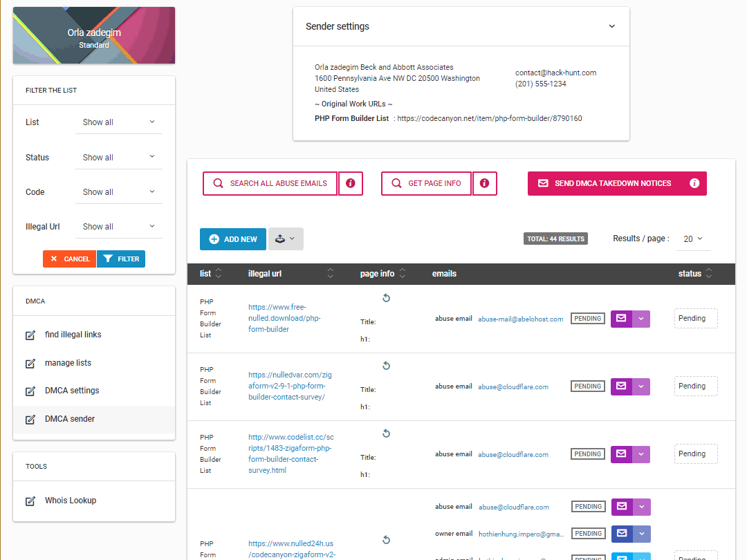Collapse the Sender settings panel
Viewport: 747px width, 560px height.
(612, 26)
